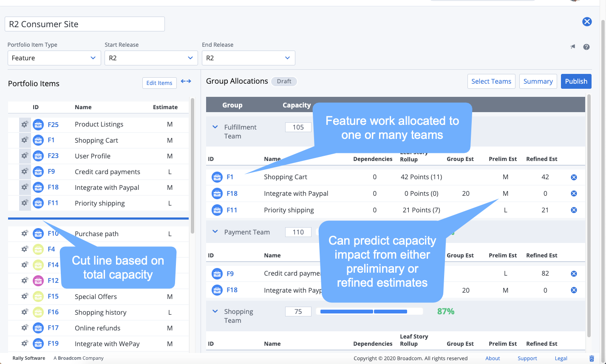Remove F1 Shopping Cart from Fulfillment Team
Image resolution: width=606 pixels, height=364 pixels.
pyautogui.click(x=574, y=177)
